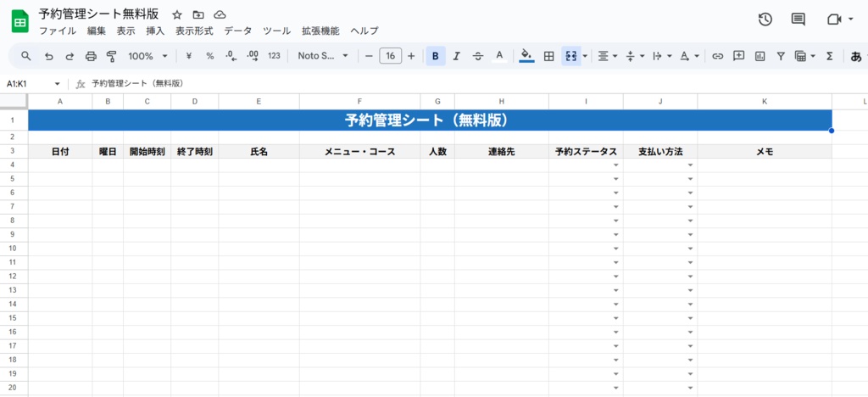Open input tools あ button
This screenshot has width=868, height=397.
point(856,56)
